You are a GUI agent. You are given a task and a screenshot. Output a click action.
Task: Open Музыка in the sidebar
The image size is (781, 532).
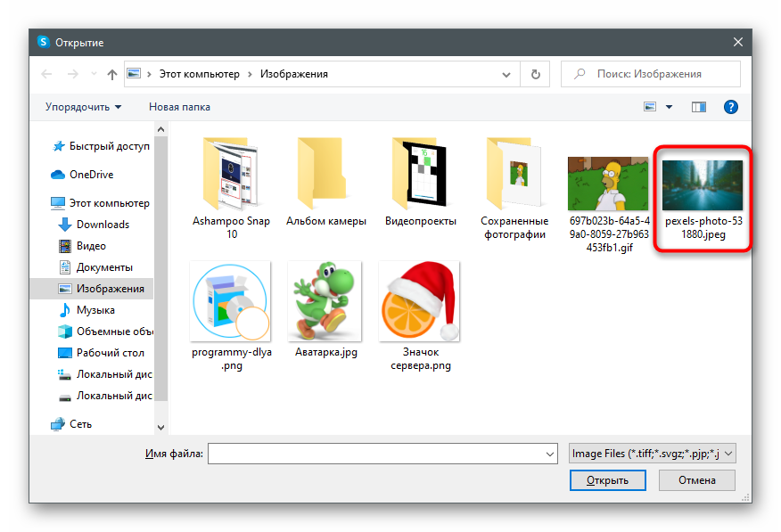tap(87, 310)
